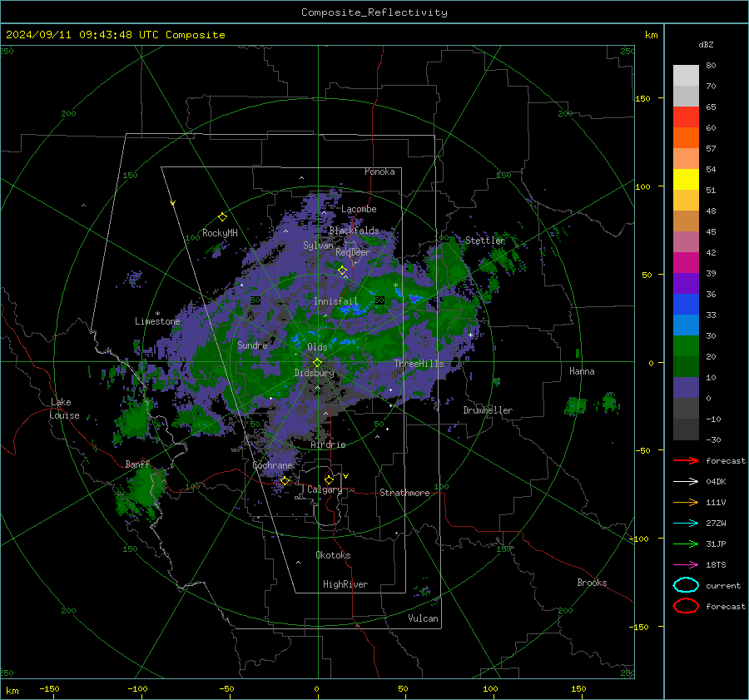The height and width of the screenshot is (700, 749).
Task: Click the Hanna city label
Action: click(x=582, y=371)
